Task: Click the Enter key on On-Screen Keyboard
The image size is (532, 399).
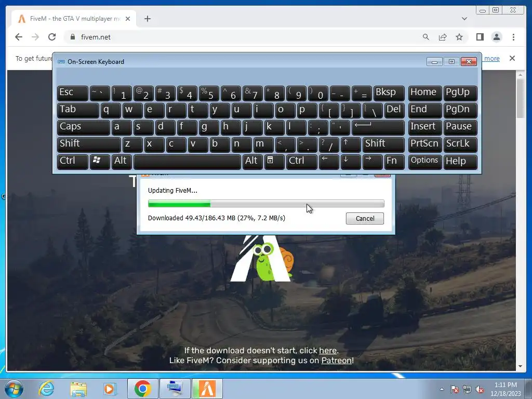Action: pos(378,128)
